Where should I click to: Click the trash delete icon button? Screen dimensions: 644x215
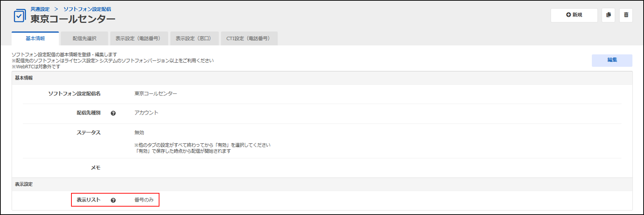[x=626, y=15]
